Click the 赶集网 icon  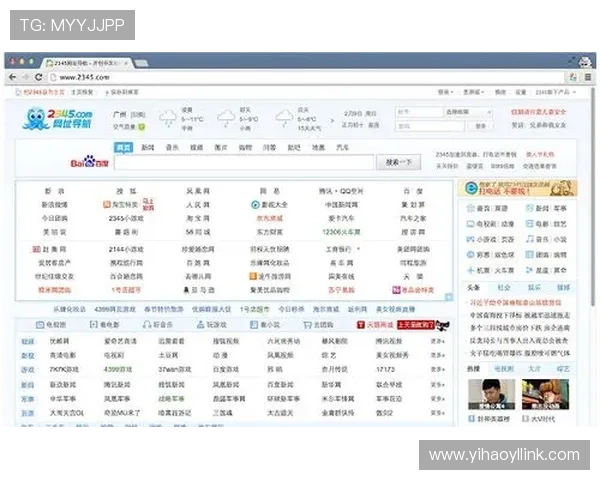click(36, 249)
